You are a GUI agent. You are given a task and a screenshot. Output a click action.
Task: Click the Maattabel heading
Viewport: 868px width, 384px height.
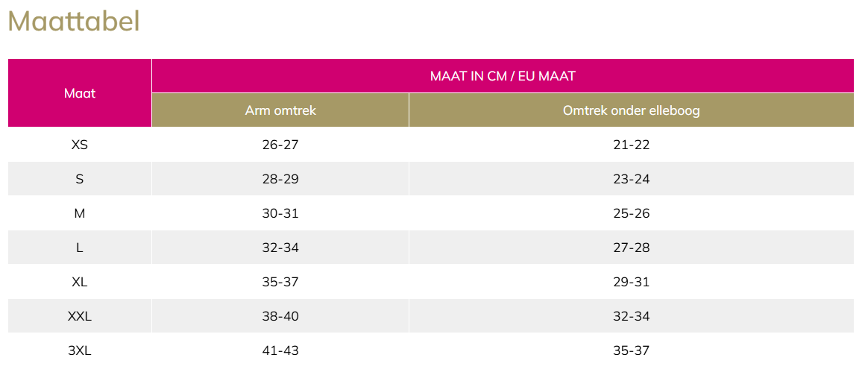(74, 22)
